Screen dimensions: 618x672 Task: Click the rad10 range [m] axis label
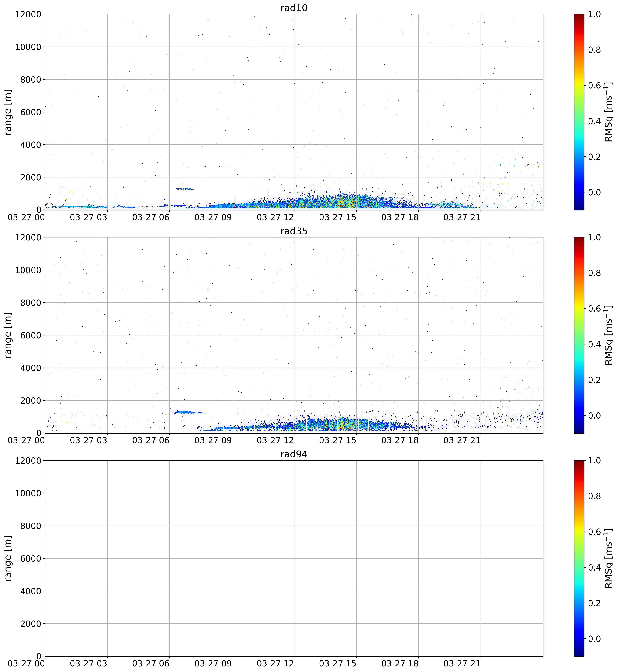coord(8,112)
